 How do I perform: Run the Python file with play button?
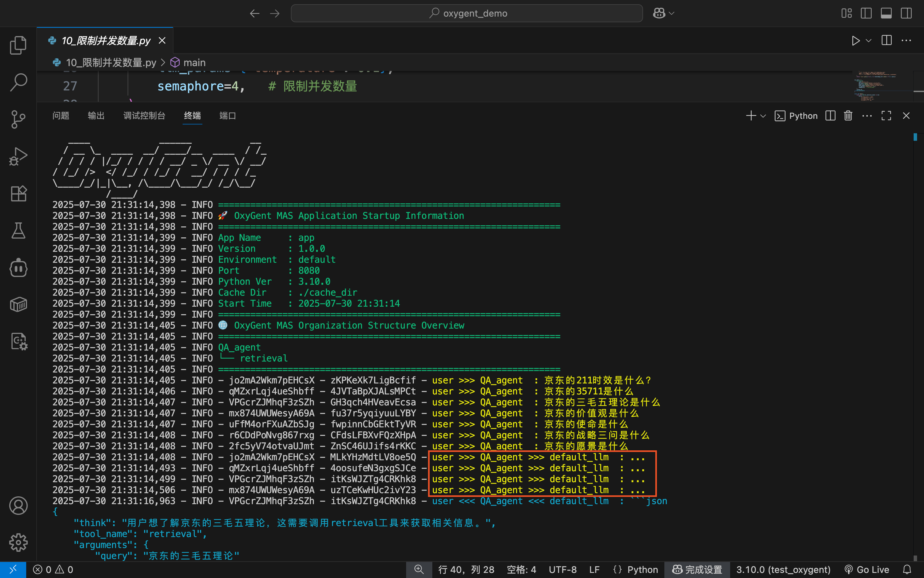click(x=855, y=40)
